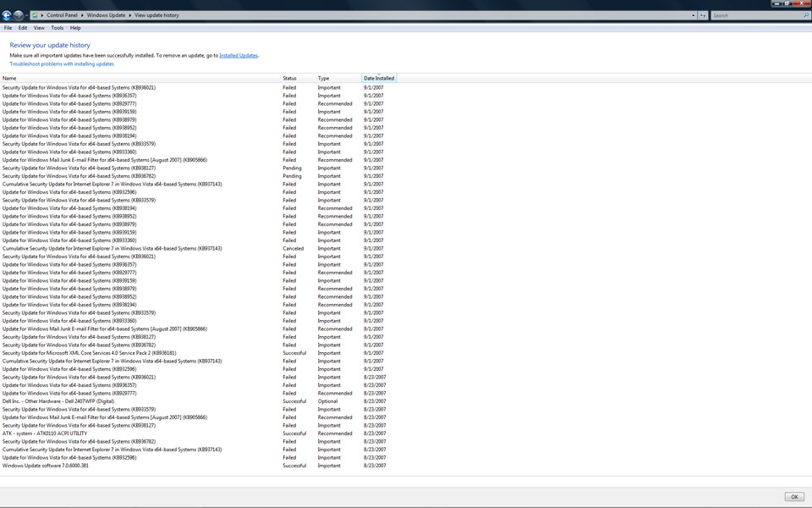812x508 pixels.
Task: Expand the address bar history dropdown arrow
Action: 694,15
